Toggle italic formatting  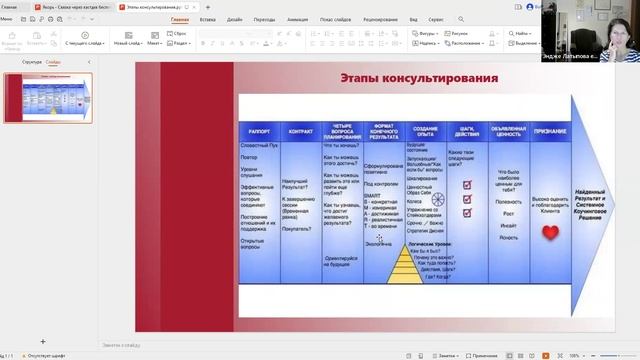(x=213, y=43)
